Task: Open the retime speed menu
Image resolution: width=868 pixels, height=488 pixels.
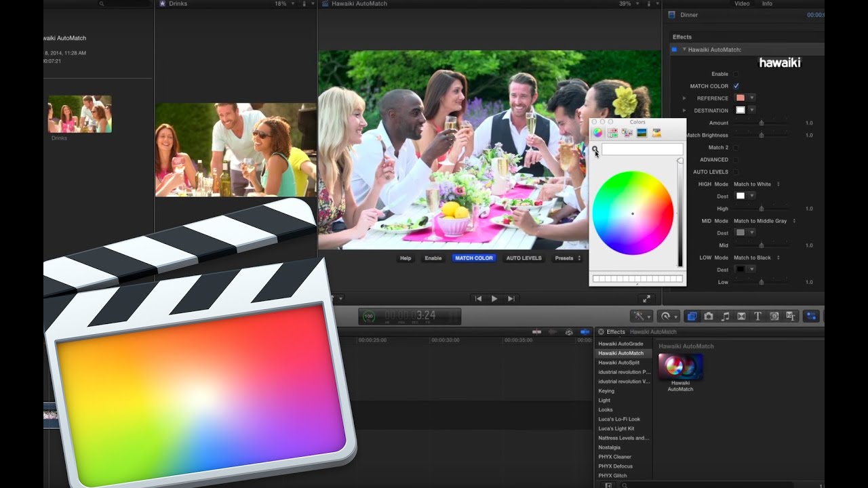Action: coord(668,316)
